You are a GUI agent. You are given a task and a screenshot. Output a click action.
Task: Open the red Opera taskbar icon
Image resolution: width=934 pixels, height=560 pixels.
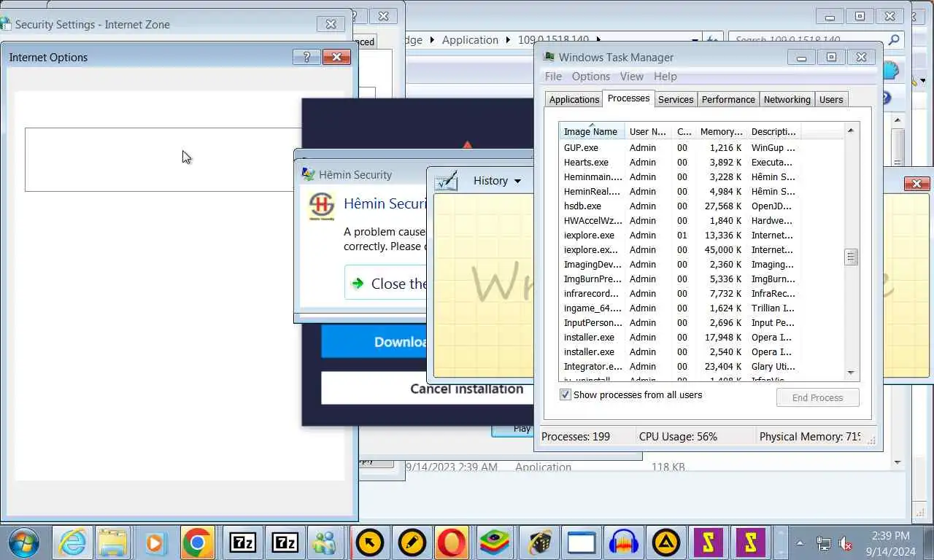coord(452,542)
